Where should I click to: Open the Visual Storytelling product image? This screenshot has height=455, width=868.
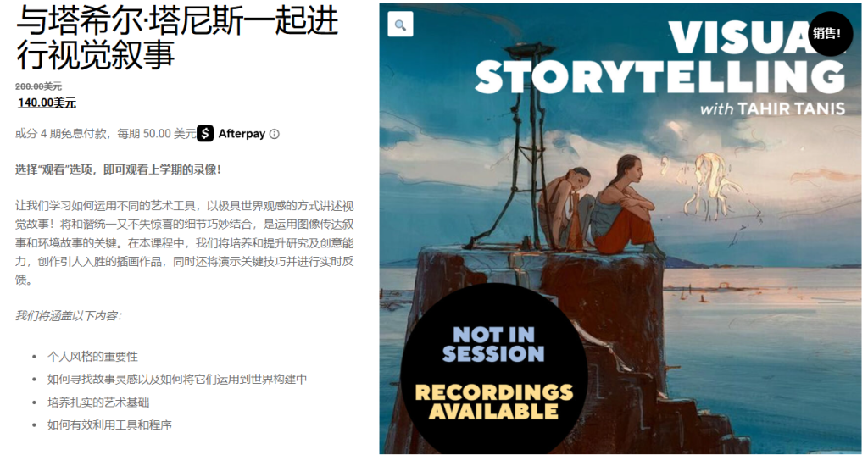tap(620, 228)
